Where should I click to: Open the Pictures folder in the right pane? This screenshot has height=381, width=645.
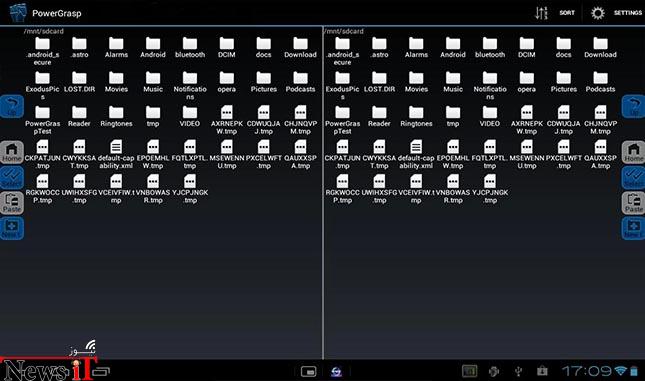[x=564, y=82]
